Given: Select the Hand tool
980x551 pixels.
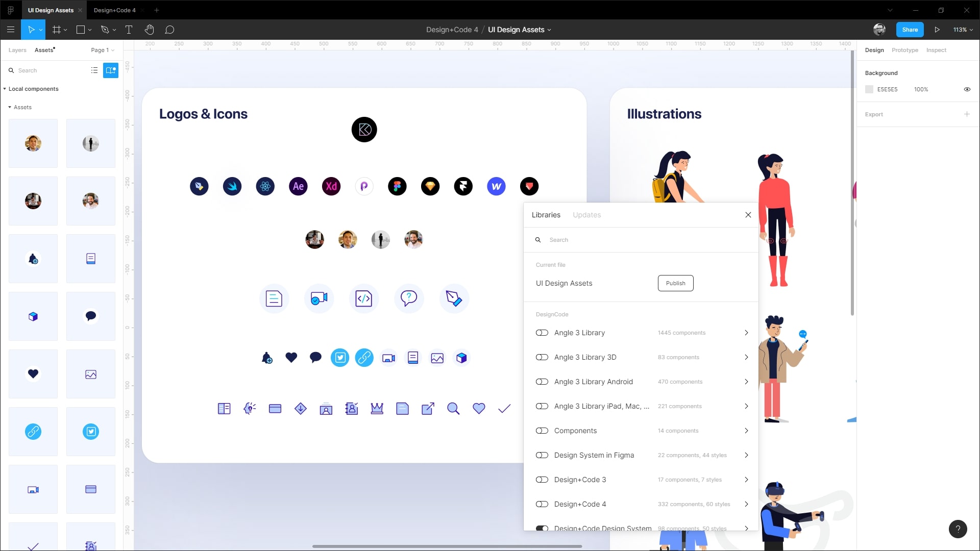Looking at the screenshot, I should pos(149,30).
